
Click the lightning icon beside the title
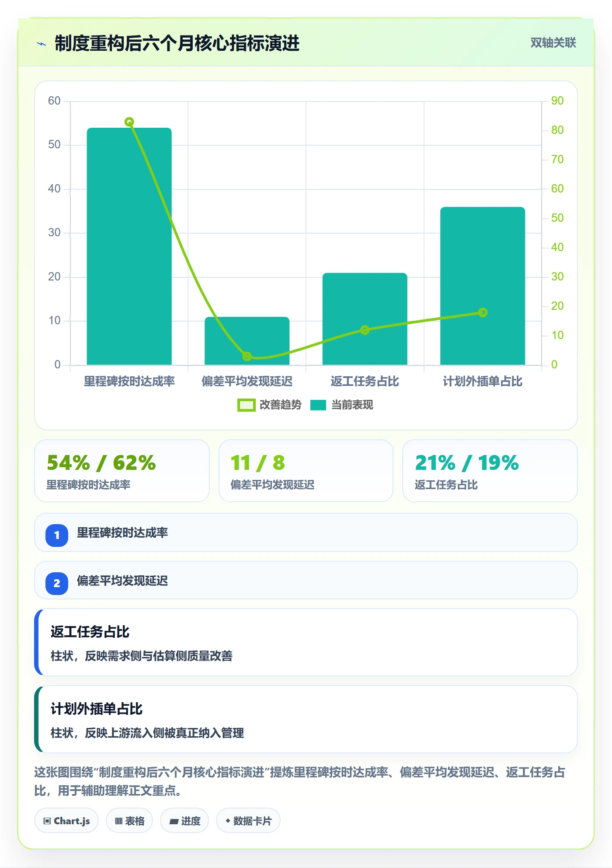click(x=42, y=44)
